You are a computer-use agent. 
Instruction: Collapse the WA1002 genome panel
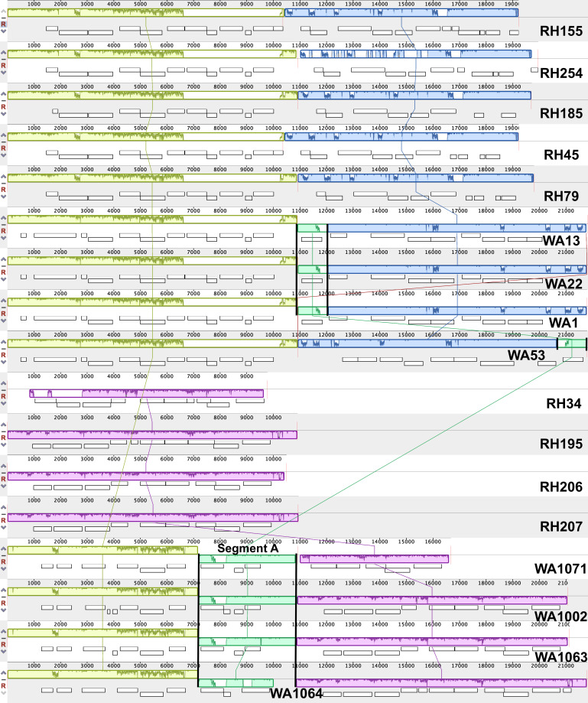tap(3, 597)
